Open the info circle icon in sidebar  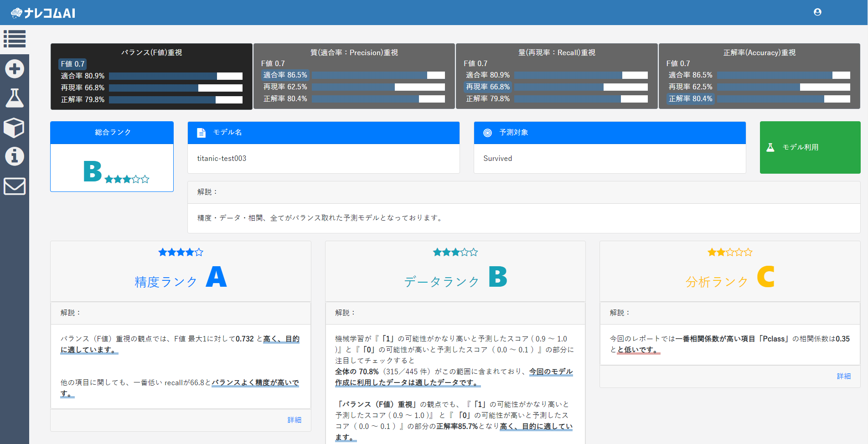(x=15, y=156)
